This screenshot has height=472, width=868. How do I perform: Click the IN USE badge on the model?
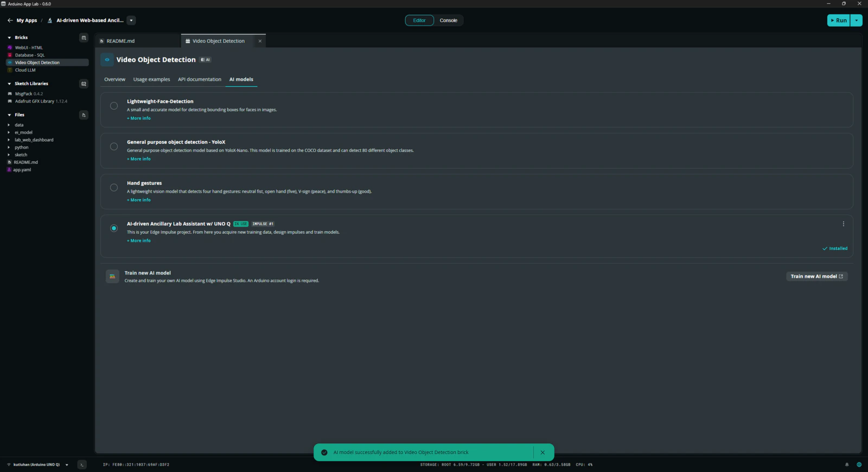(241, 224)
